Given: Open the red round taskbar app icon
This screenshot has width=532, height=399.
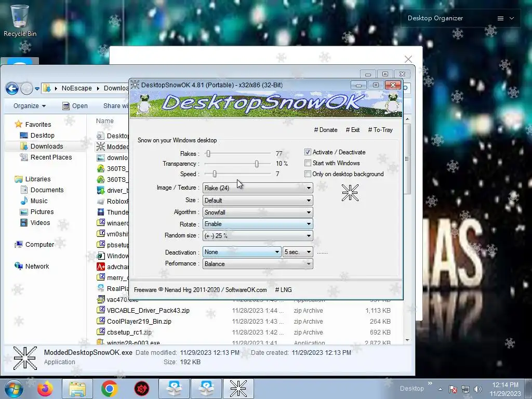Looking at the screenshot, I should pos(141,389).
